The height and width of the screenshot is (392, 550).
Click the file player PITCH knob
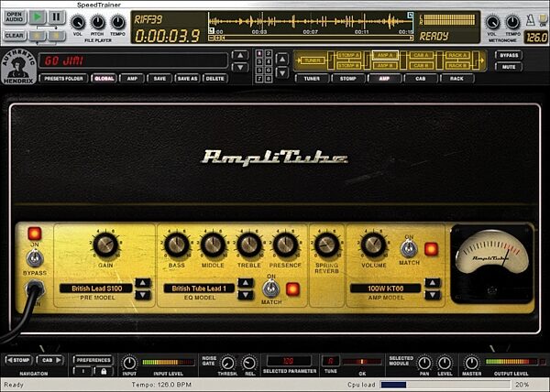click(97, 23)
